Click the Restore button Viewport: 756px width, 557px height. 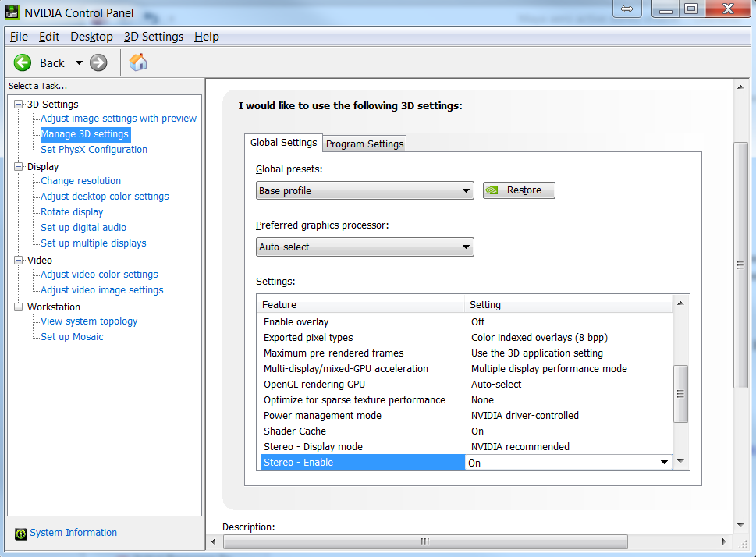pyautogui.click(x=519, y=190)
